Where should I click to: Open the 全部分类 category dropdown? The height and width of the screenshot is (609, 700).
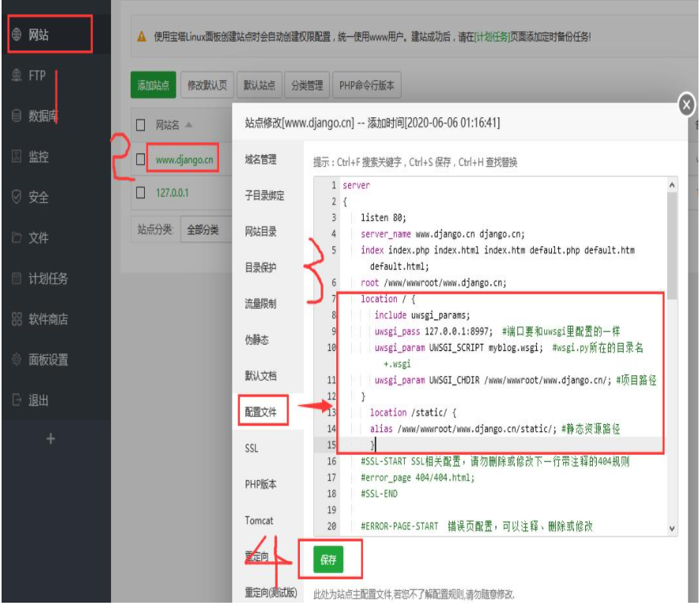tap(206, 230)
